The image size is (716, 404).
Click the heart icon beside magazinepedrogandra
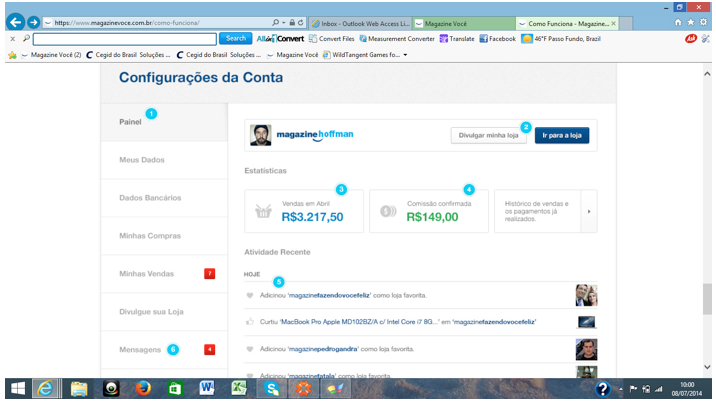click(x=250, y=349)
